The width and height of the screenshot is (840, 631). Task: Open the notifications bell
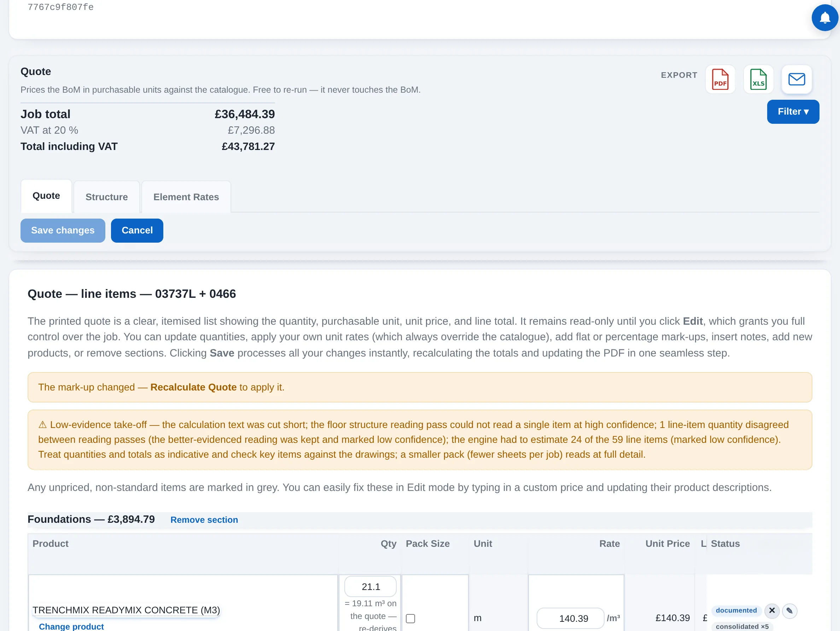coord(824,18)
